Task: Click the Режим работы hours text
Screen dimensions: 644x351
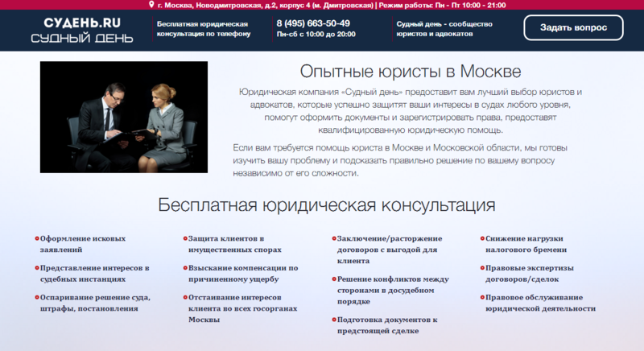Action: pos(442,6)
